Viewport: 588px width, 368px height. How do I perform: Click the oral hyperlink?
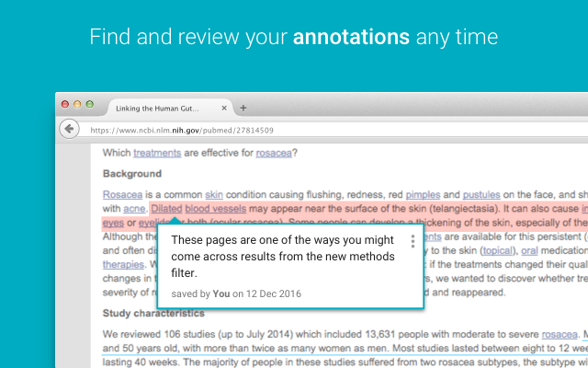[529, 250]
